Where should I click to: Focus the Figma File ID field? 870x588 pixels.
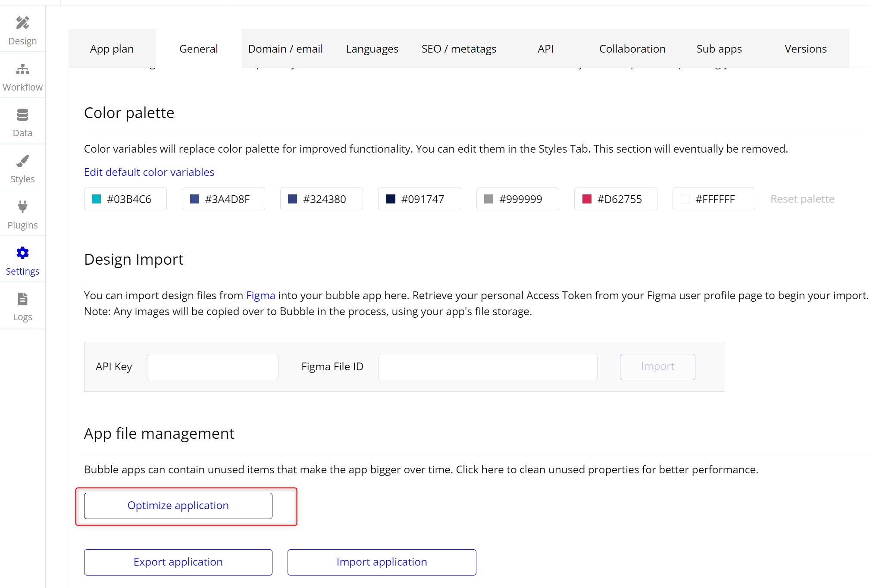pyautogui.click(x=488, y=367)
